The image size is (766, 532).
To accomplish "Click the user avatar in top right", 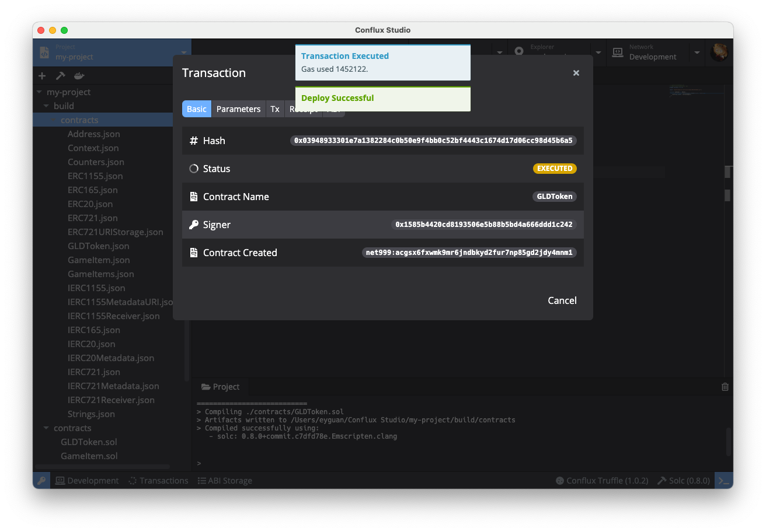I will pos(719,52).
